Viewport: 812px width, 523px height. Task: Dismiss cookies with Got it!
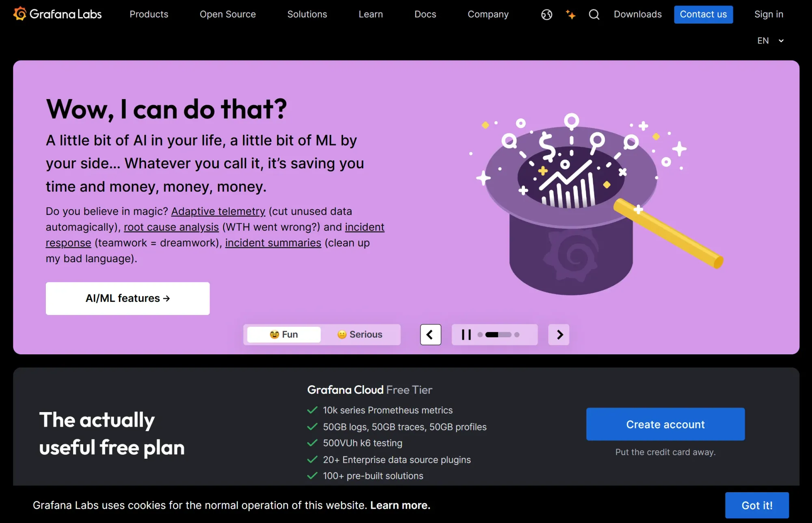(757, 505)
